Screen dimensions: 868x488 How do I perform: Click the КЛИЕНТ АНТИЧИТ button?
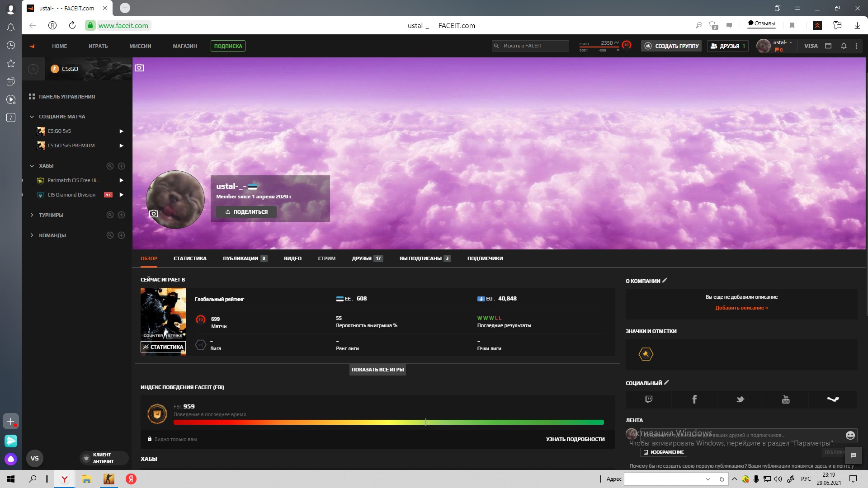[103, 458]
